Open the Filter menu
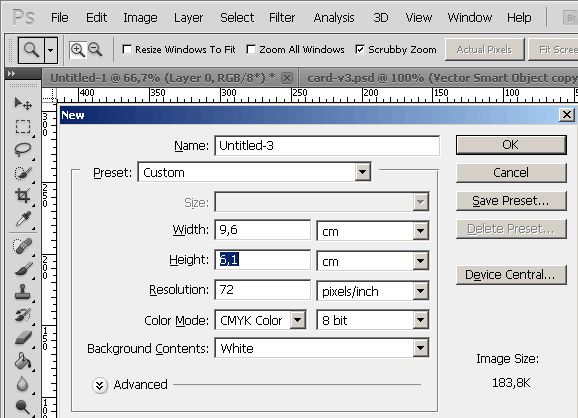The height and width of the screenshot is (418, 578). (x=282, y=18)
